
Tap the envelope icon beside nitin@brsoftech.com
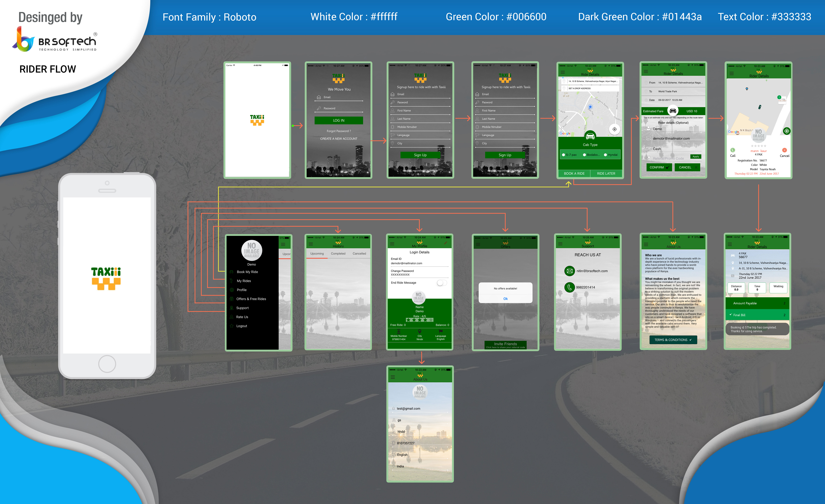(570, 271)
